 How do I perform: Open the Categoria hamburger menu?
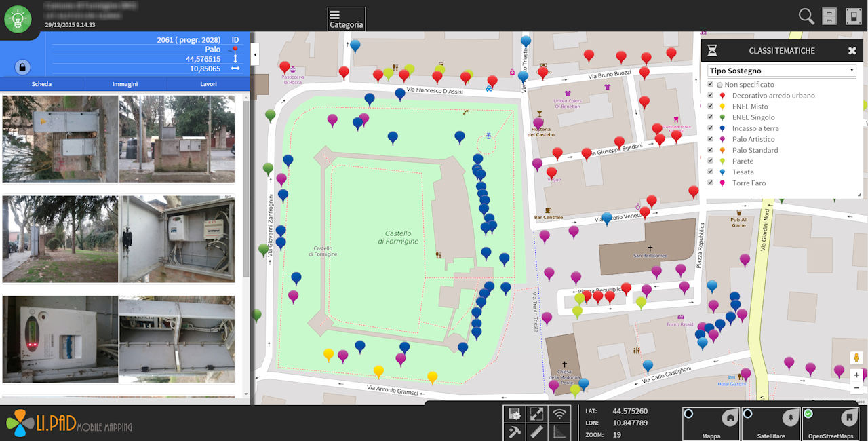tap(346, 19)
